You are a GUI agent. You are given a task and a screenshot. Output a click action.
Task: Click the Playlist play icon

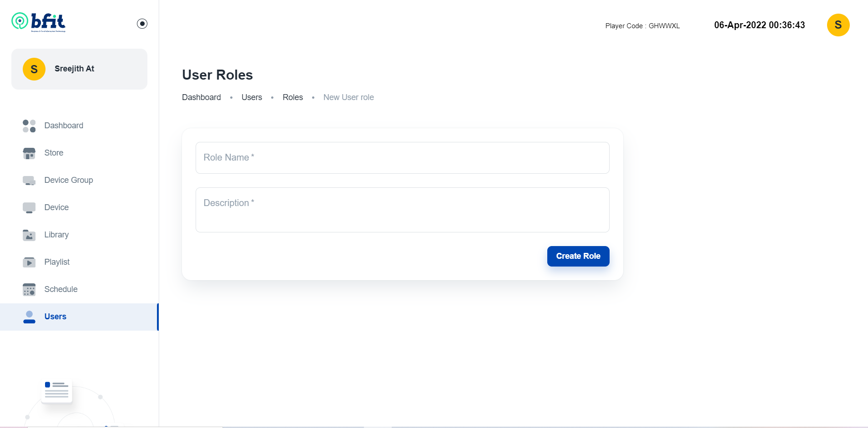coord(29,262)
